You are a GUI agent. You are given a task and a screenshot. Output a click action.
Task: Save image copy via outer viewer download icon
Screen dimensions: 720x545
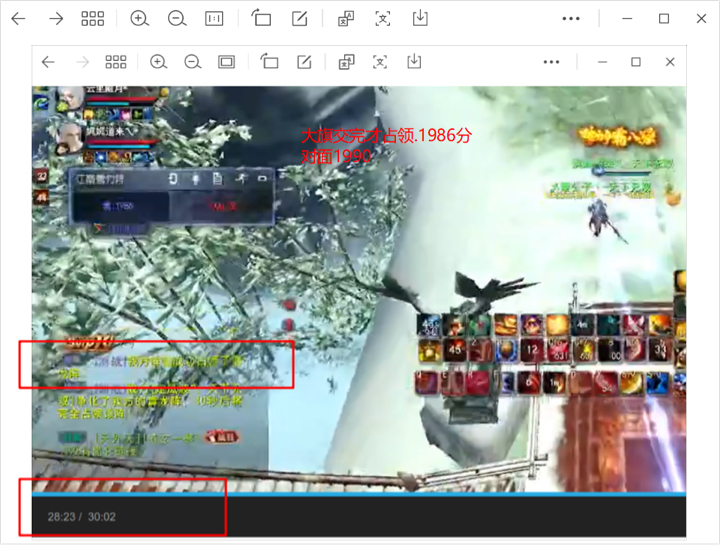[x=420, y=18]
